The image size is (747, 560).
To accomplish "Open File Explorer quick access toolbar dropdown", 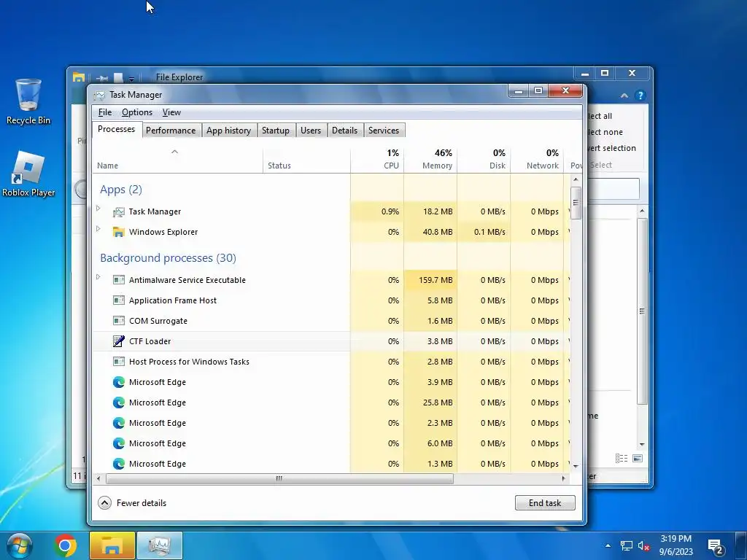I will pos(131,77).
